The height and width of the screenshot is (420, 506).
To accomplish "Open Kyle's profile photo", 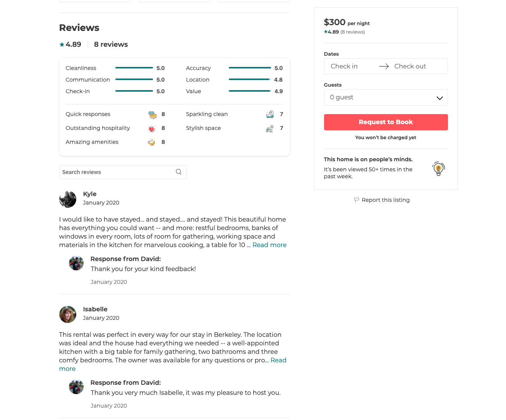I will [x=68, y=199].
